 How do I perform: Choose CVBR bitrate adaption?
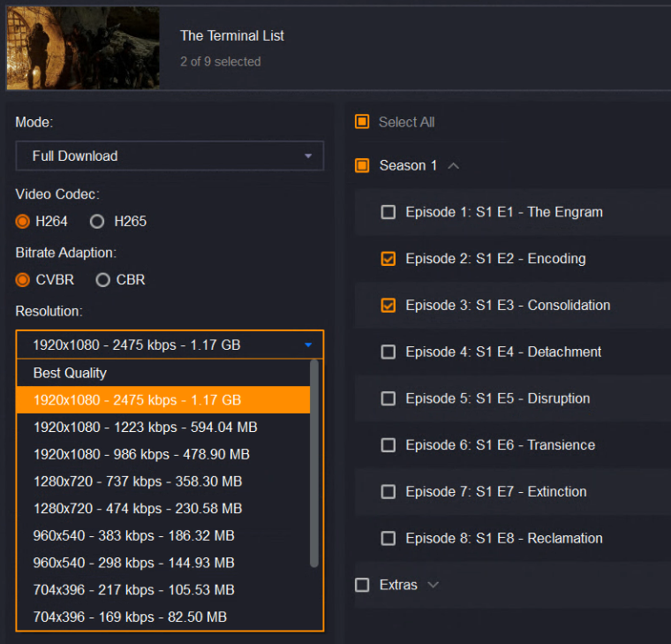23,279
